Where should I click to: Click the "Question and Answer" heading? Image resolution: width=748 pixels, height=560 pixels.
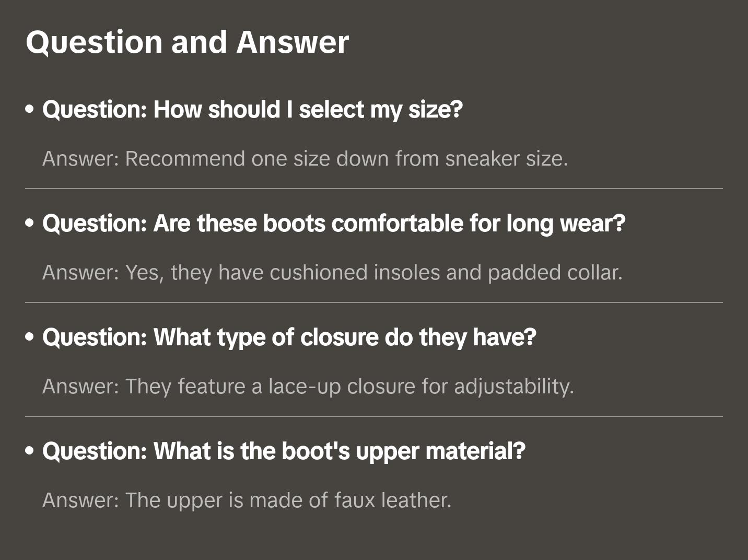[x=187, y=42]
